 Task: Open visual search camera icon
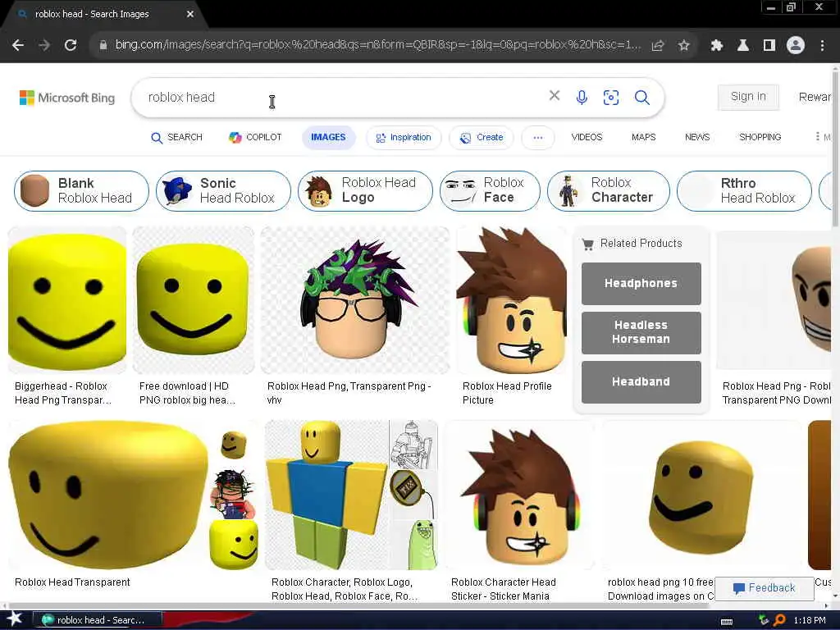610,97
